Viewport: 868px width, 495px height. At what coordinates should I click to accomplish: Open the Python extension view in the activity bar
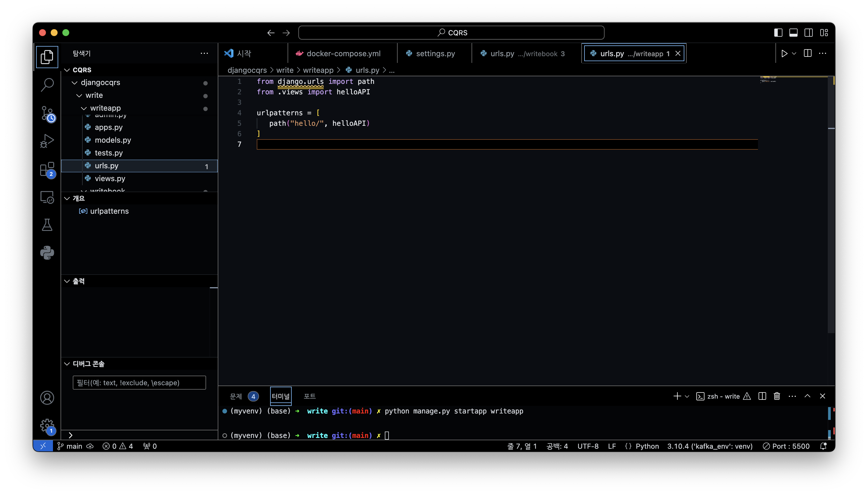coord(47,253)
